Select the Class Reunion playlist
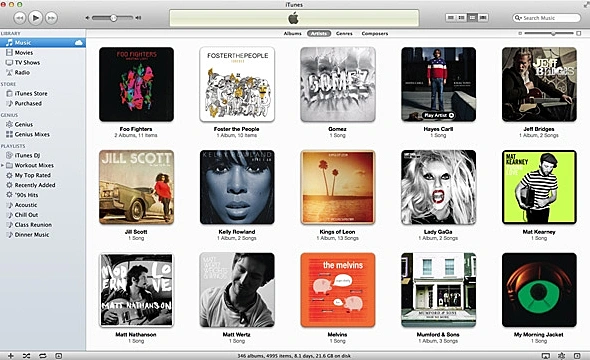The image size is (590, 360). (33, 225)
